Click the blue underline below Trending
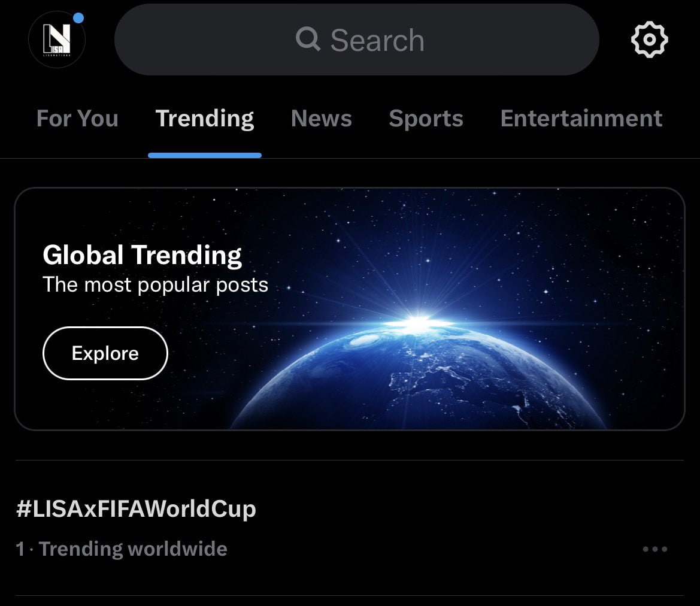This screenshot has height=606, width=700. [204, 155]
